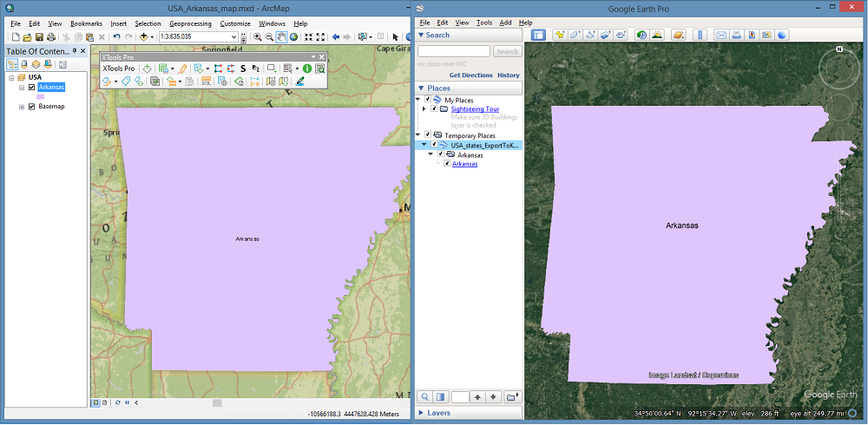Open the Sightseeing Tour link
This screenshot has height=425, width=868.
click(x=475, y=109)
